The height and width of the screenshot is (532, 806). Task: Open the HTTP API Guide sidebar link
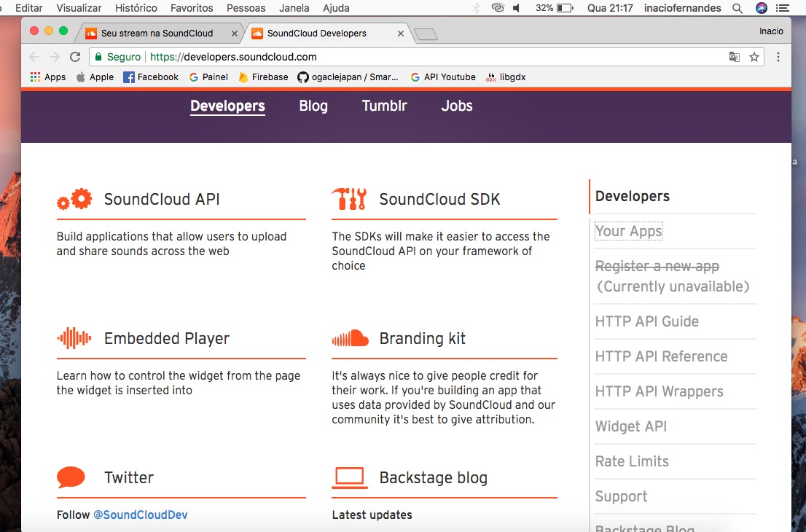point(646,321)
